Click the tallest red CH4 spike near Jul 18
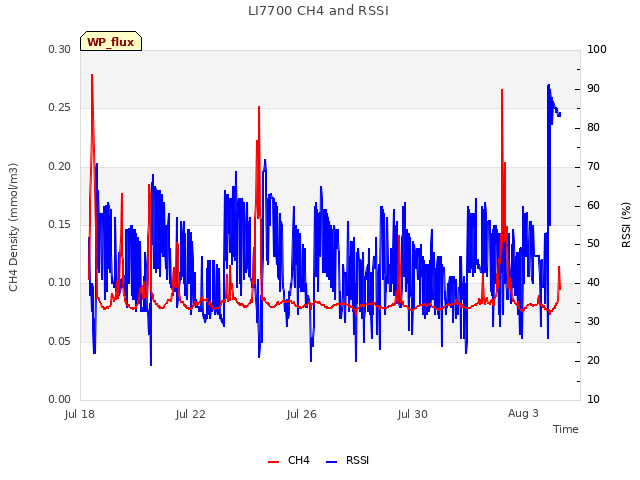The width and height of the screenshot is (640, 480). pos(92,75)
